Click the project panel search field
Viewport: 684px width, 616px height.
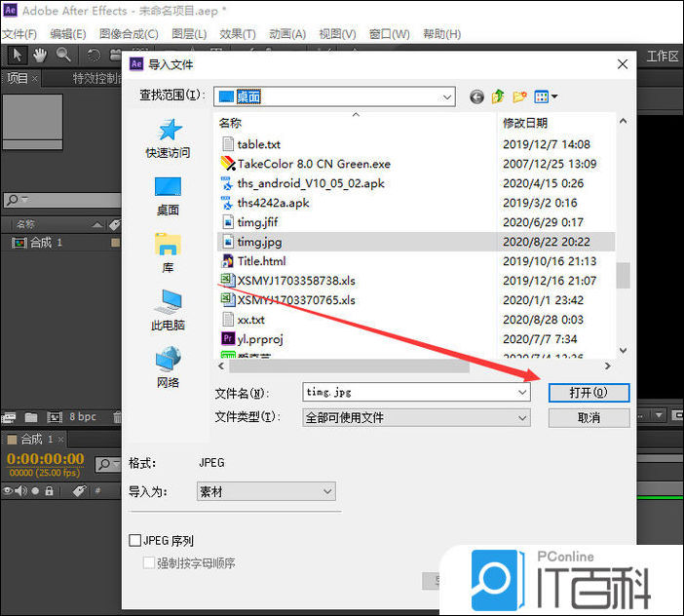[62, 200]
